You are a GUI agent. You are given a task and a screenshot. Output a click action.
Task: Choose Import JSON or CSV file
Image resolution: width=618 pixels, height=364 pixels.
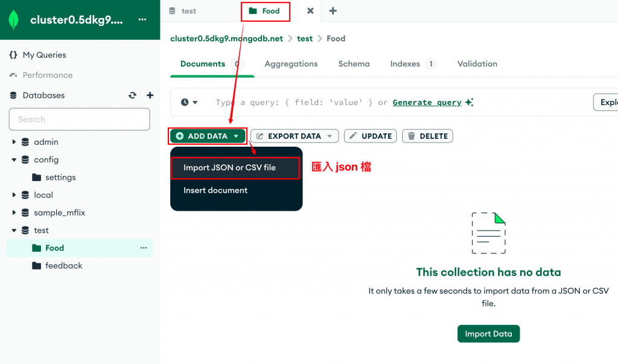point(236,168)
